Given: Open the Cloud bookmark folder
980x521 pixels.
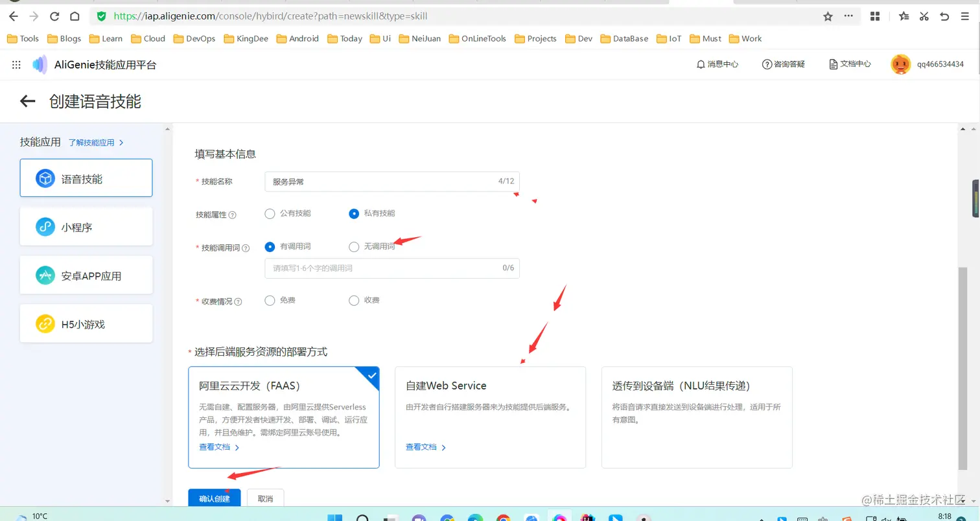Looking at the screenshot, I should pos(148,39).
